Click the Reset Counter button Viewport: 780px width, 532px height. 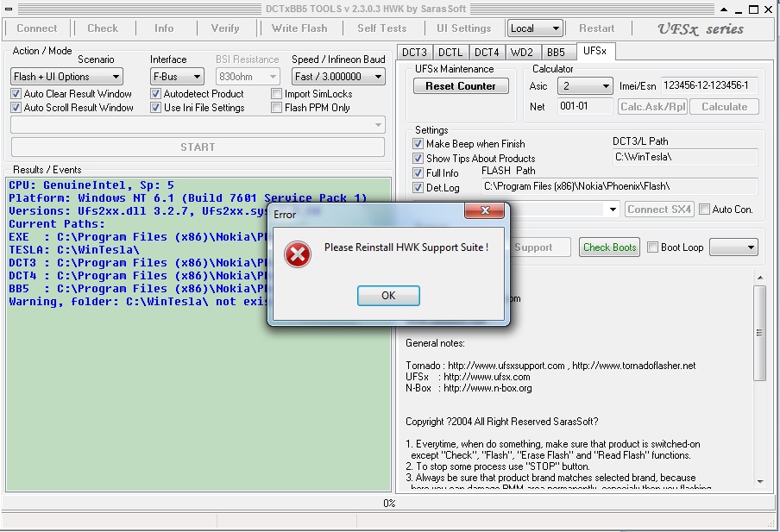(x=461, y=86)
